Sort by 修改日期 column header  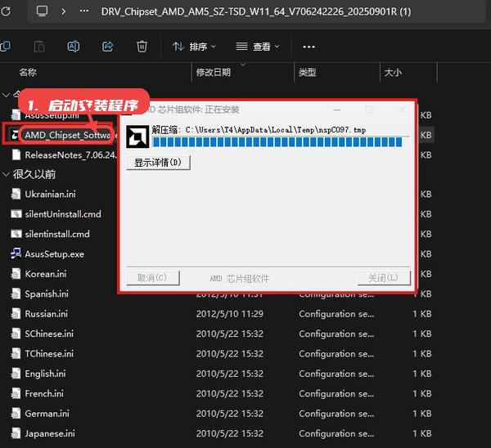[x=214, y=72]
